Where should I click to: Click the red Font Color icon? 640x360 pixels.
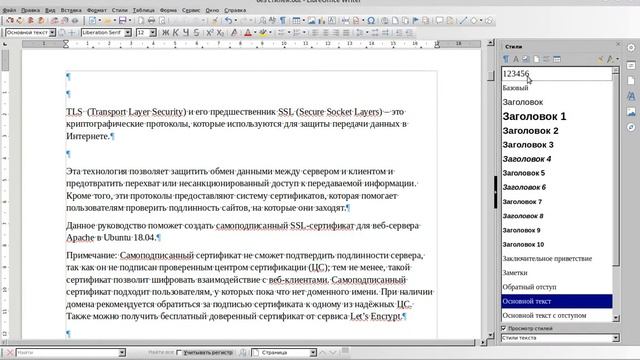click(x=247, y=33)
